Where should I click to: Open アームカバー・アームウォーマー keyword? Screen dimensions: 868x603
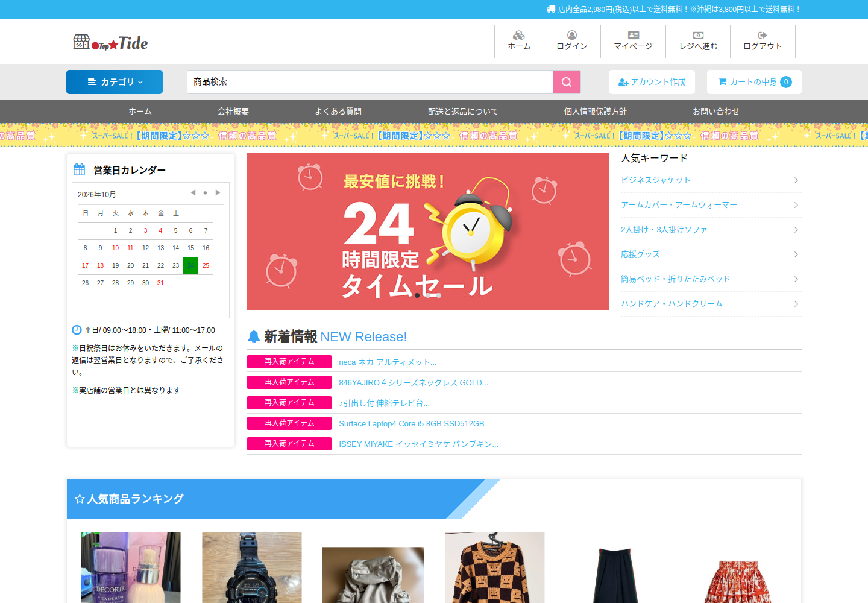coord(679,205)
